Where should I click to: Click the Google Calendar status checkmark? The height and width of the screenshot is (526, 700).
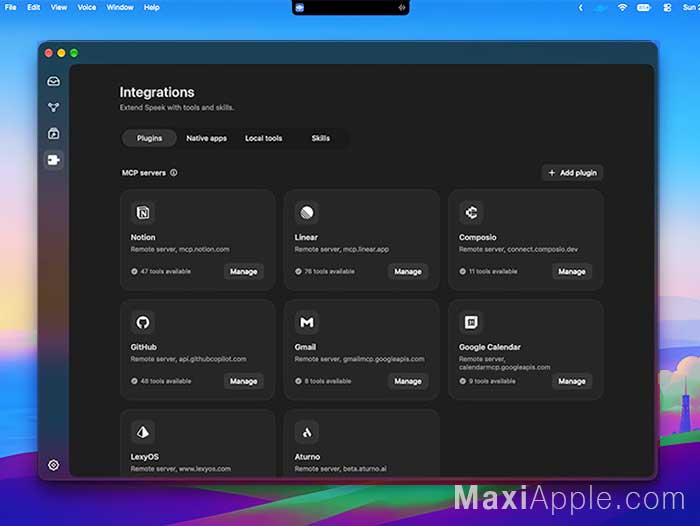[462, 381]
